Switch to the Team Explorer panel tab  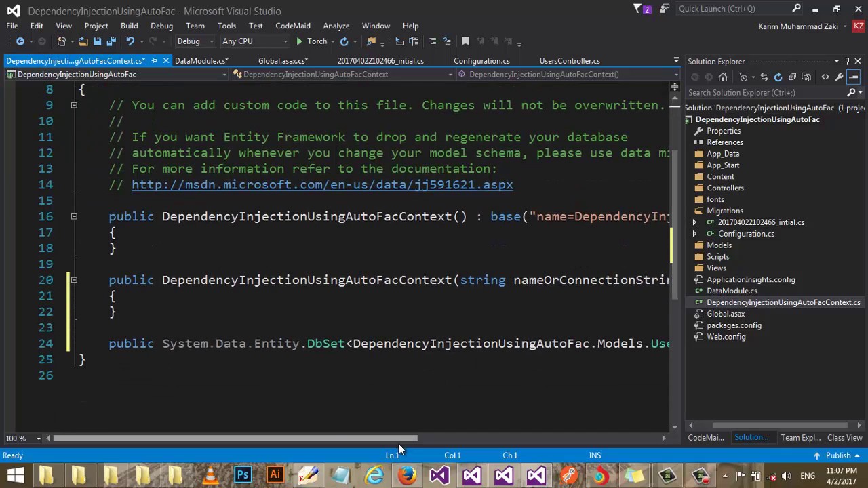(x=800, y=438)
